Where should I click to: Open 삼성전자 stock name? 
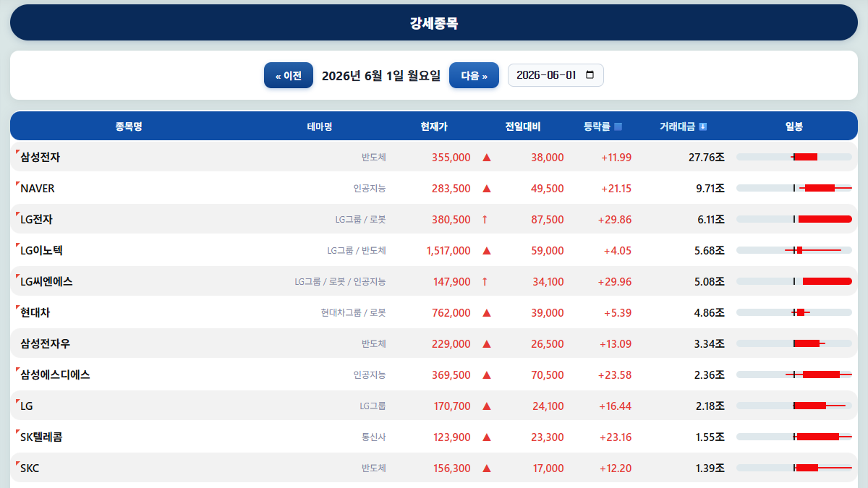41,157
